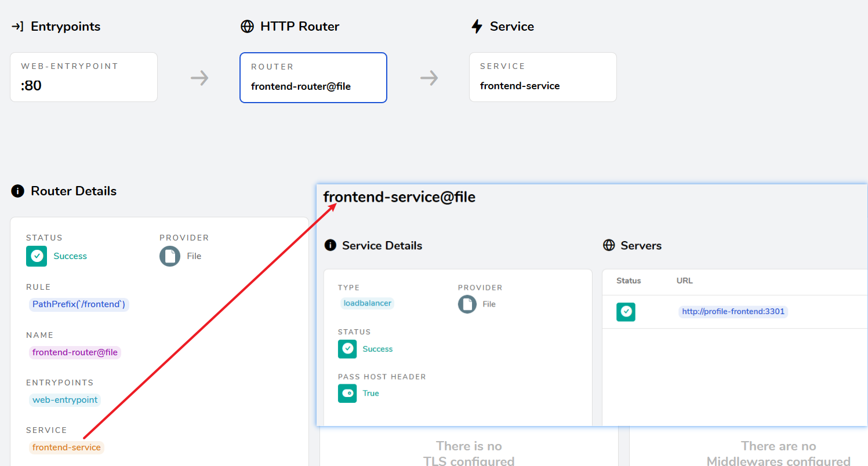The width and height of the screenshot is (868, 466).
Task: Click the PASS HOST HEADER label
Action: click(x=382, y=377)
